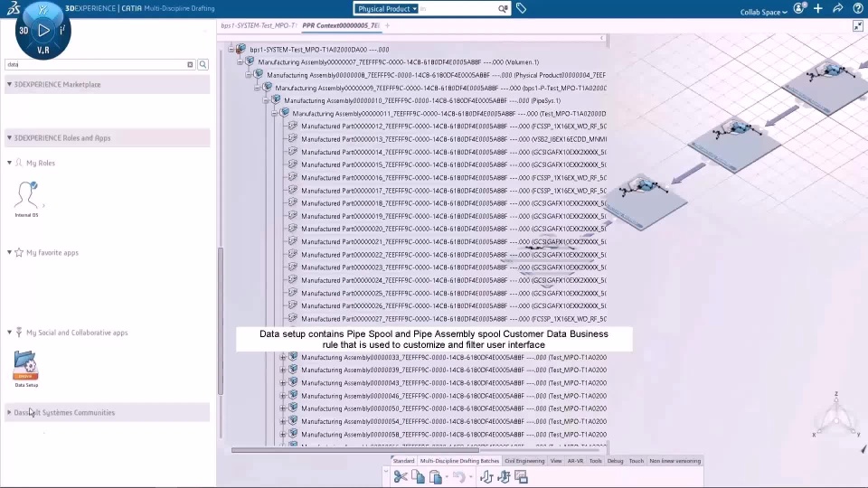Open the Collab Space dropdown
The height and width of the screenshot is (488, 868).
763,12
